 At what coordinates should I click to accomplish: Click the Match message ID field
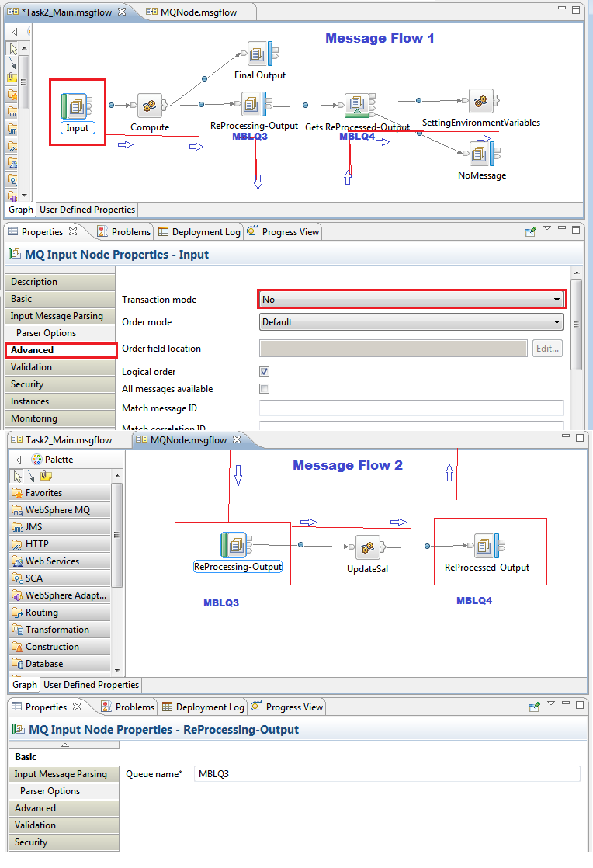411,408
